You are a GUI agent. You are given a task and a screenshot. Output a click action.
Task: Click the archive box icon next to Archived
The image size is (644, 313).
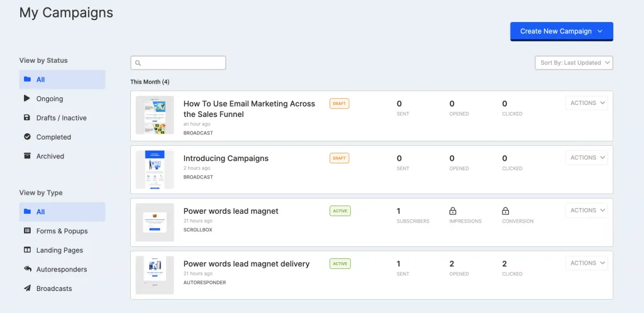27,156
